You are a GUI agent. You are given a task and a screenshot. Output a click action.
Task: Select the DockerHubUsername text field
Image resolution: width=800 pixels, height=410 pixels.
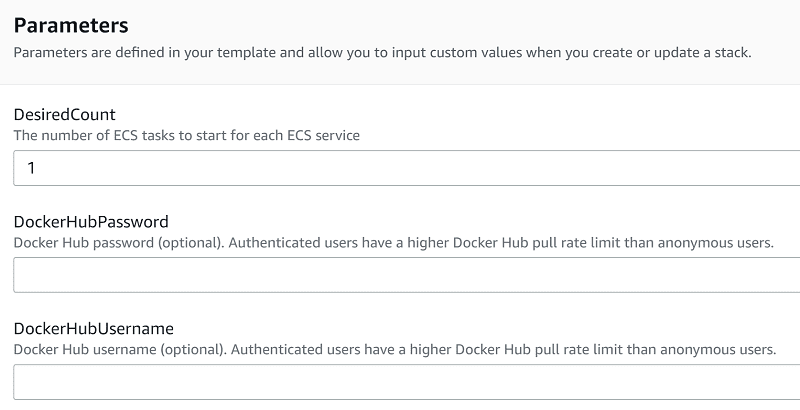pos(400,382)
